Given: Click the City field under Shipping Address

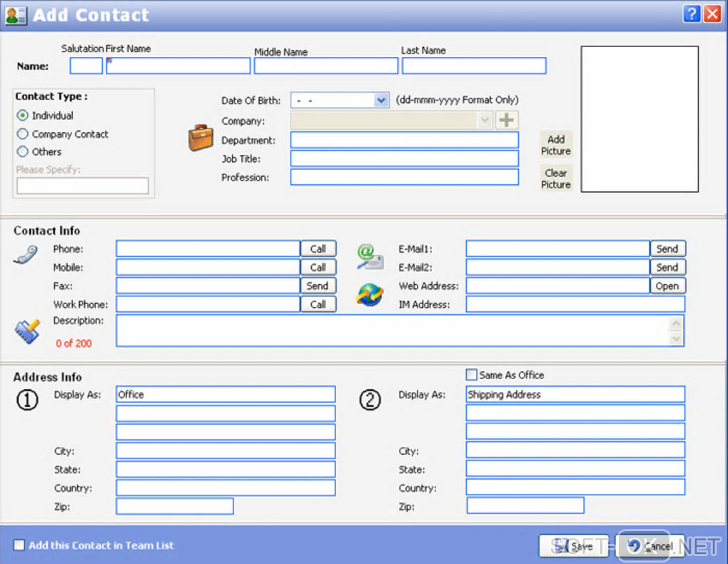Looking at the screenshot, I should pos(575,450).
